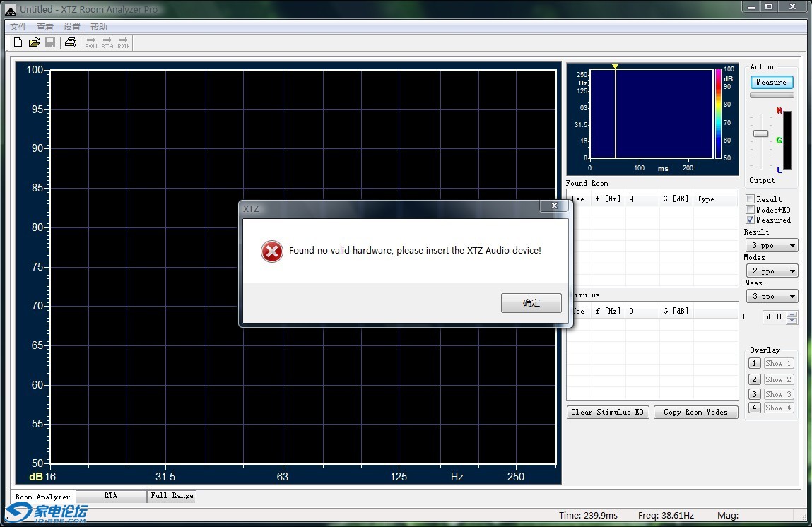Switch to the RTA tab
Image resolution: width=812 pixels, height=527 pixels.
(111, 496)
